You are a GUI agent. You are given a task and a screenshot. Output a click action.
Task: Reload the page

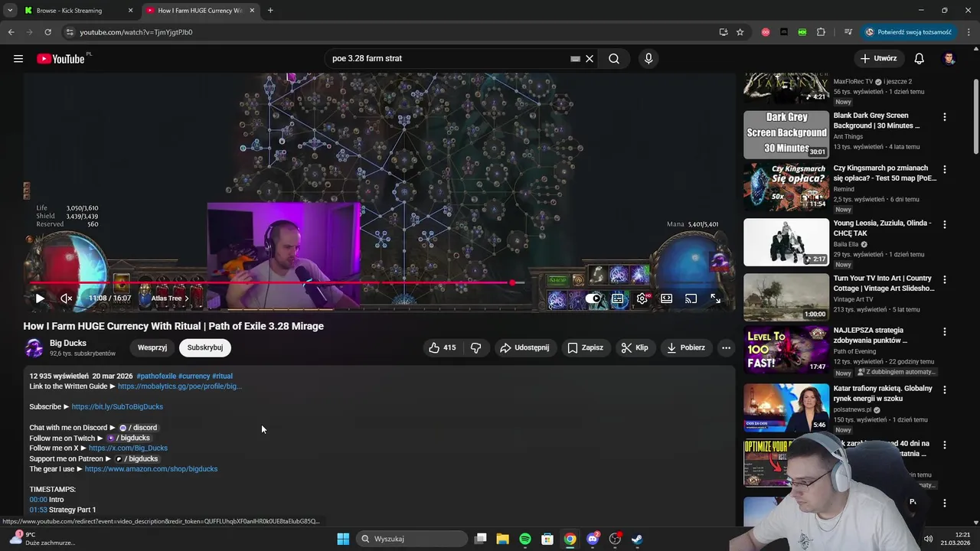(47, 32)
